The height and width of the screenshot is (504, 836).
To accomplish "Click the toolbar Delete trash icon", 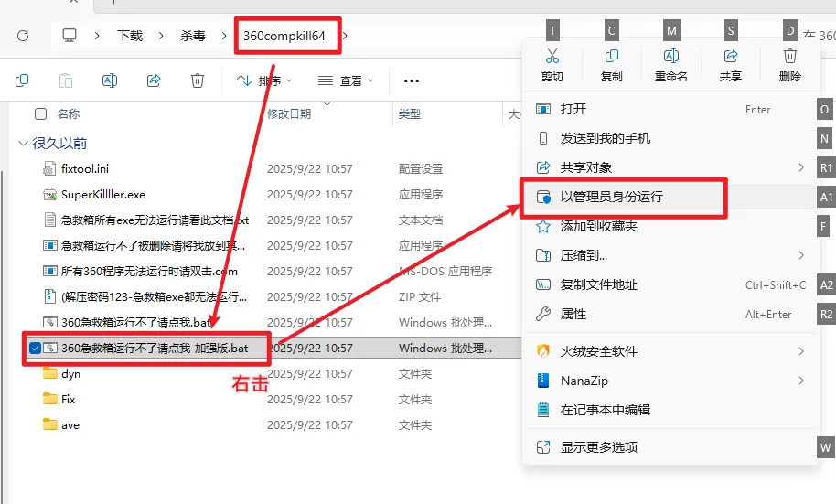I will (198, 80).
